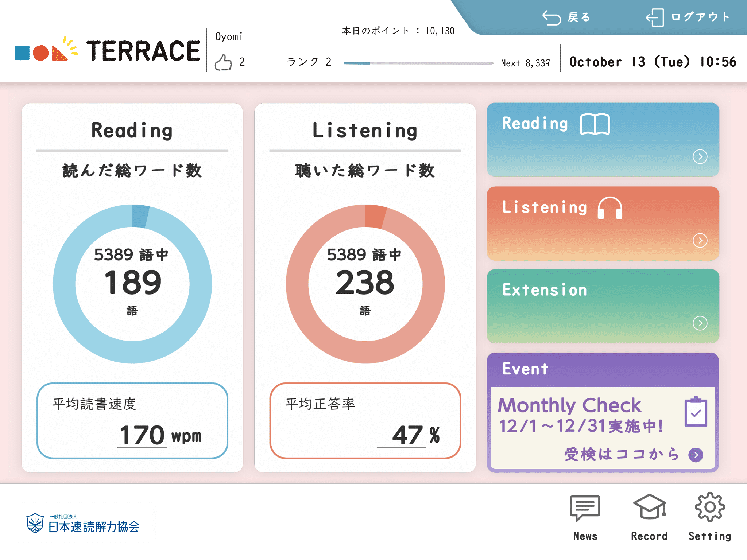Open Record graduation cap icon
Screen dimensions: 747x560
click(650, 507)
